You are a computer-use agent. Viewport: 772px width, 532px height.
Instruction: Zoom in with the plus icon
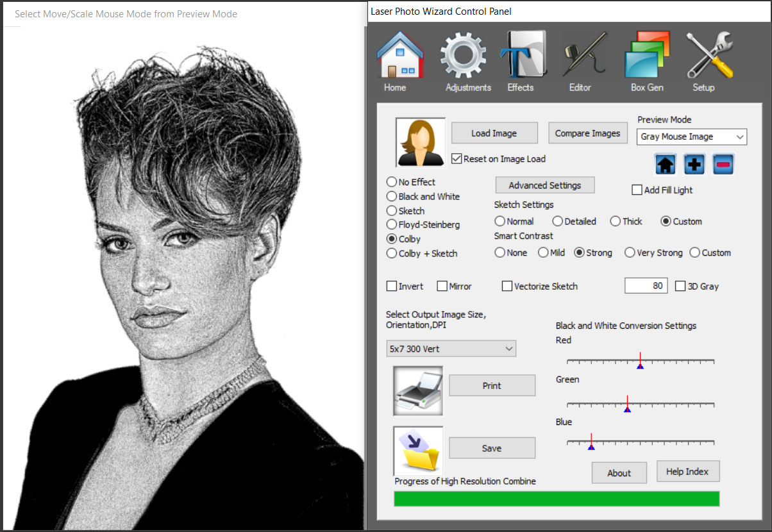click(x=694, y=164)
